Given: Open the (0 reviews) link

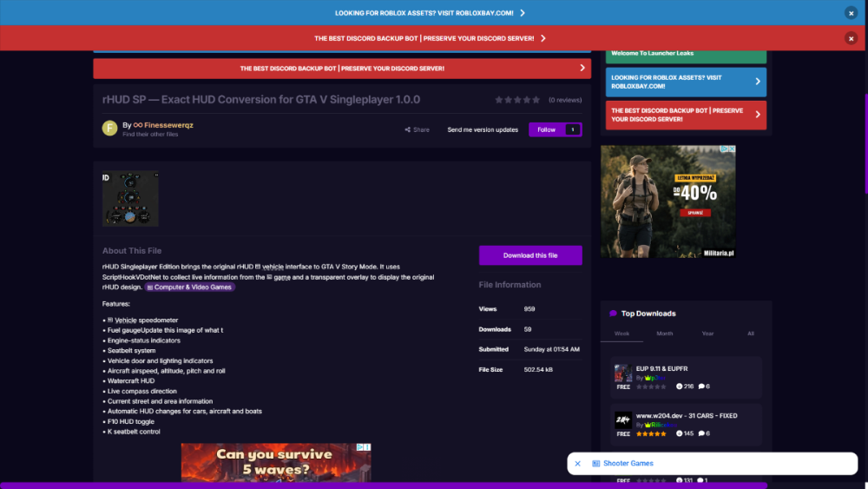Looking at the screenshot, I should click(x=565, y=100).
